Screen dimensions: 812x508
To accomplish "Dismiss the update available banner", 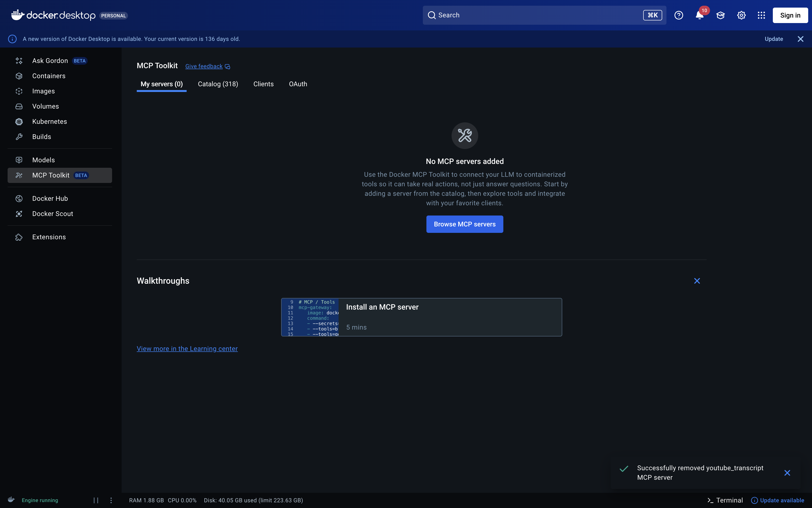I will coord(800,39).
